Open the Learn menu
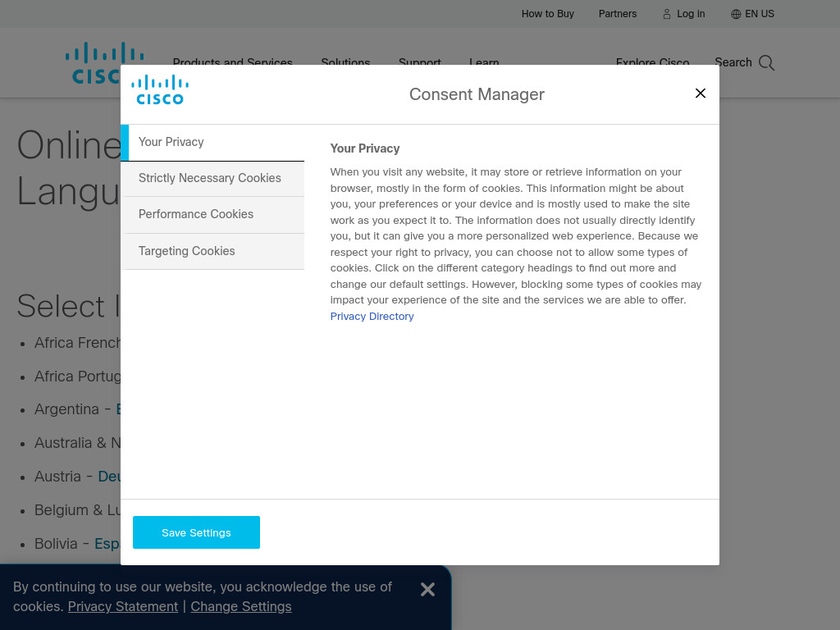The width and height of the screenshot is (840, 630). click(x=484, y=61)
